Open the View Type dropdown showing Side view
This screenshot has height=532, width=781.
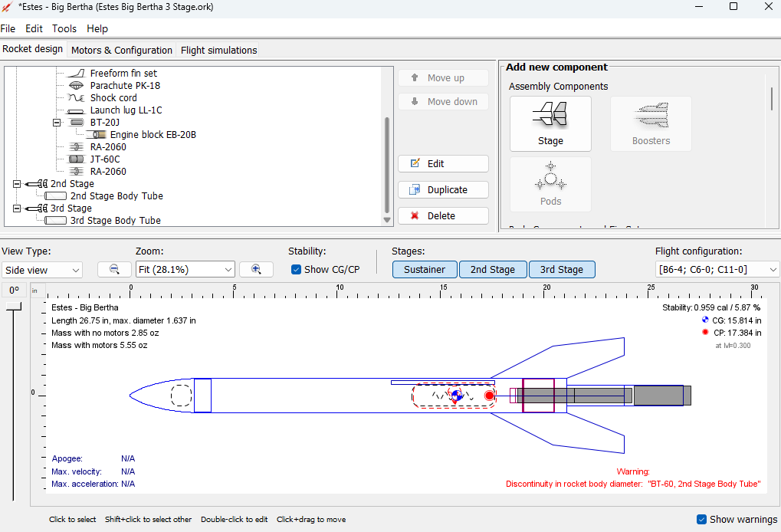click(41, 269)
